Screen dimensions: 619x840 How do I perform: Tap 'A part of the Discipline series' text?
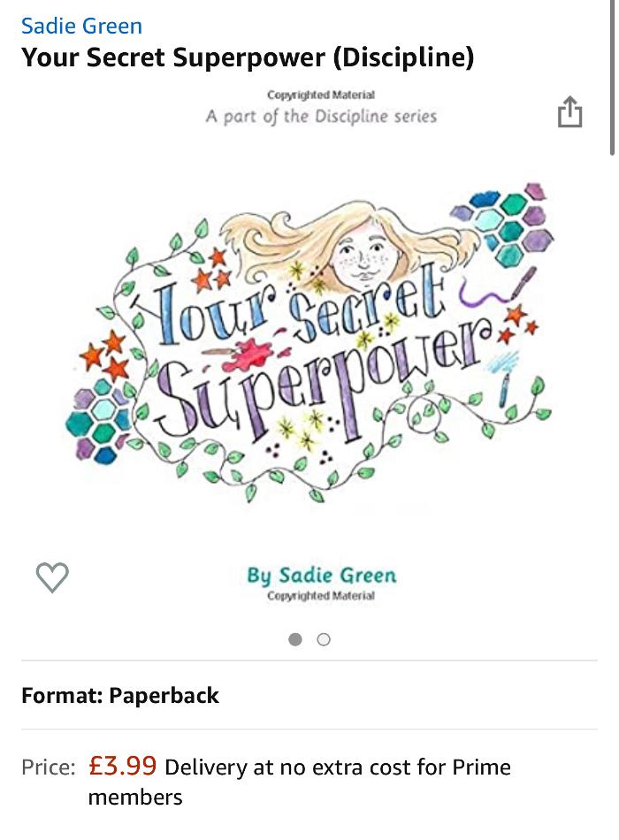(322, 116)
